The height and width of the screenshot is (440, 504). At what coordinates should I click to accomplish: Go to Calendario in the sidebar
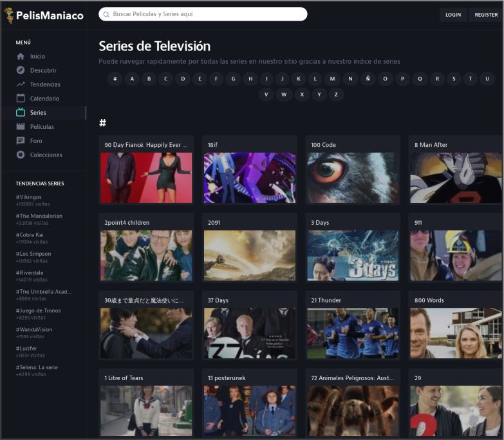[44, 99]
